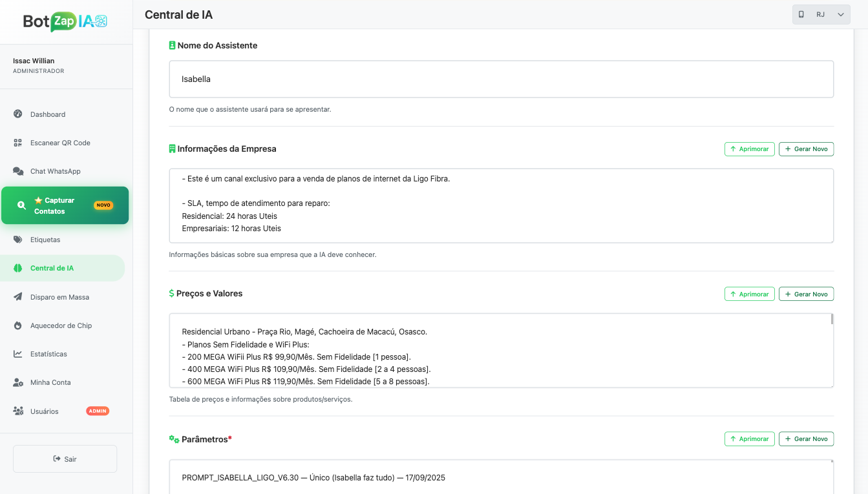Click the Etiquetas tag icon
This screenshot has width=868, height=494.
[x=18, y=240]
